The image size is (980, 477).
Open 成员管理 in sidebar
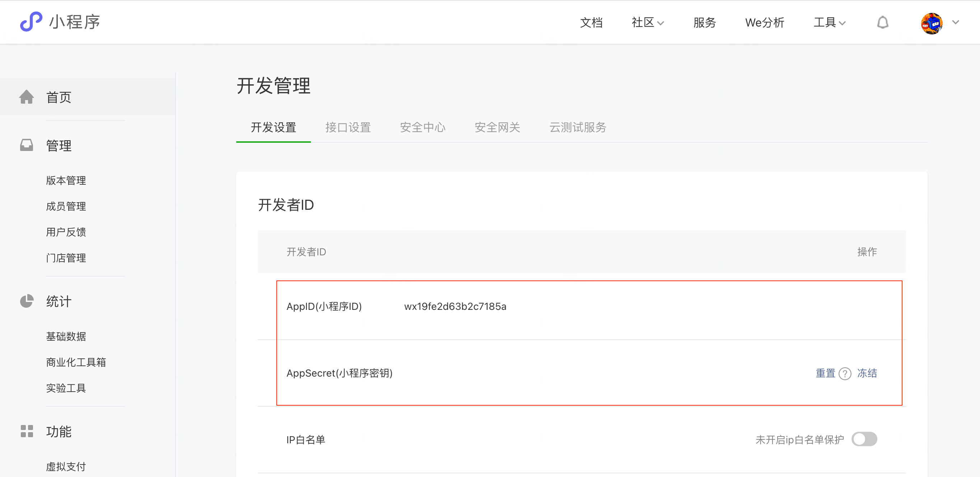[66, 206]
